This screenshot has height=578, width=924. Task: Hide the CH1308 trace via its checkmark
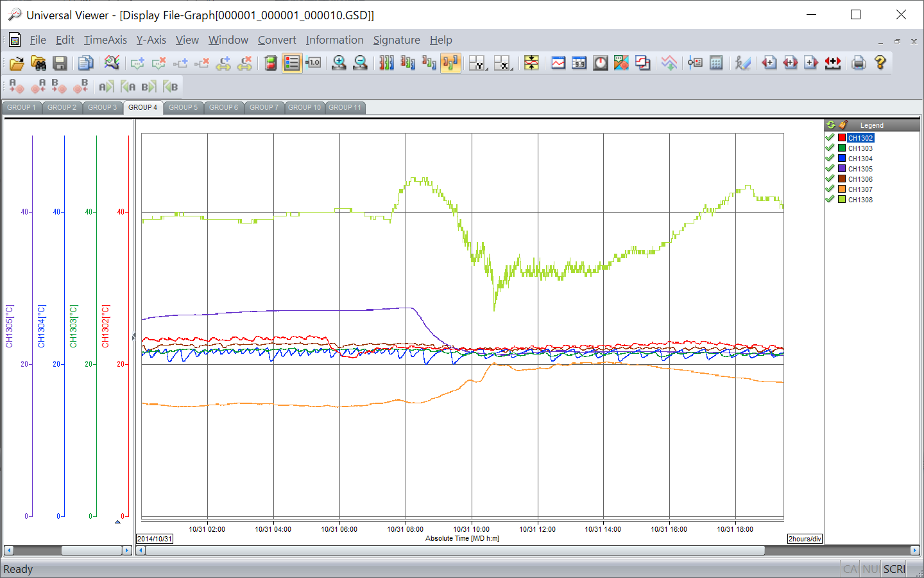pyautogui.click(x=830, y=200)
